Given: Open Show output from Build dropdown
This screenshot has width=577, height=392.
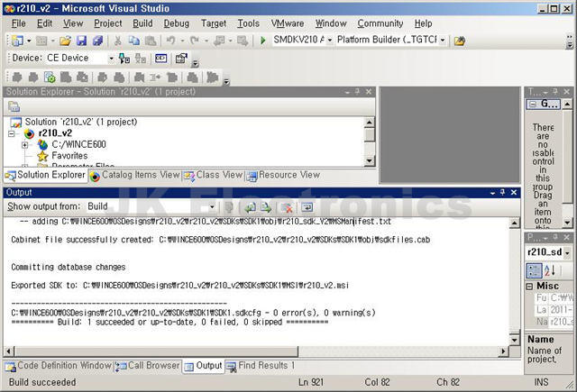Looking at the screenshot, I should (212, 207).
